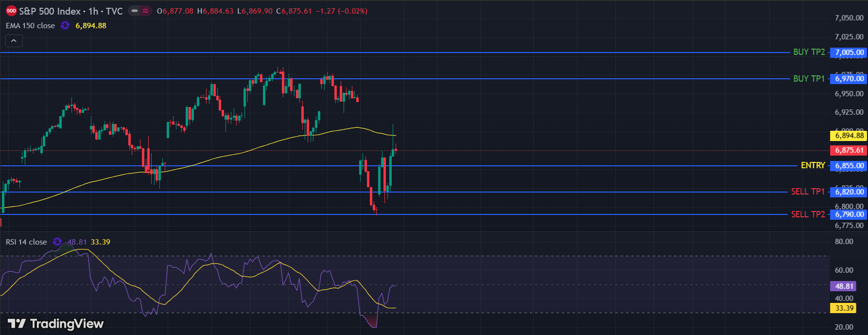Collapse the indicator legend with chevron button
This screenshot has height=335, width=868.
[14, 41]
